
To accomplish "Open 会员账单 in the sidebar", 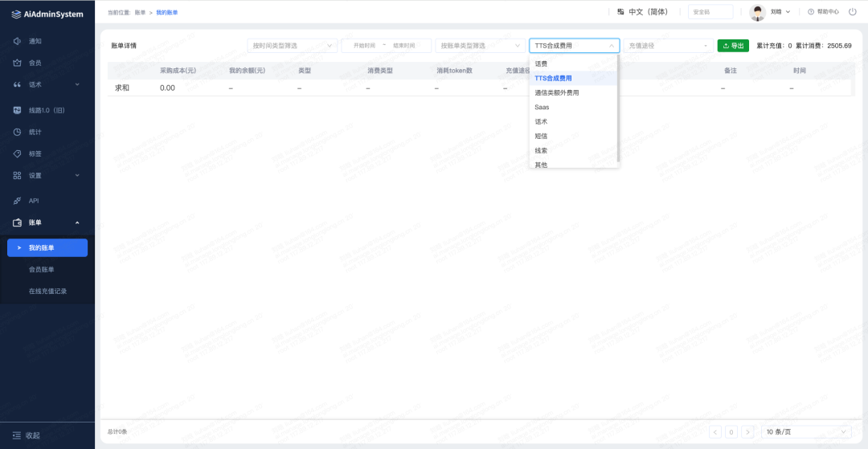I will click(x=47, y=269).
